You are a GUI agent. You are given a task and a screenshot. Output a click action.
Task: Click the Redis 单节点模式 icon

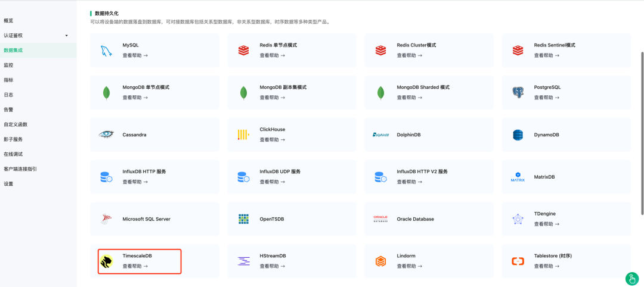pyautogui.click(x=243, y=51)
